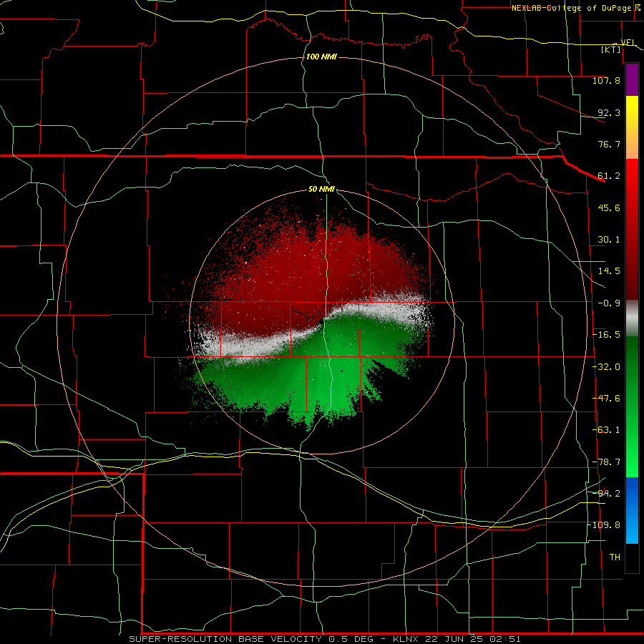Click the gray zero-velocity segment of the color bar
Image resolution: width=644 pixels, height=644 pixels.
[x=632, y=318]
